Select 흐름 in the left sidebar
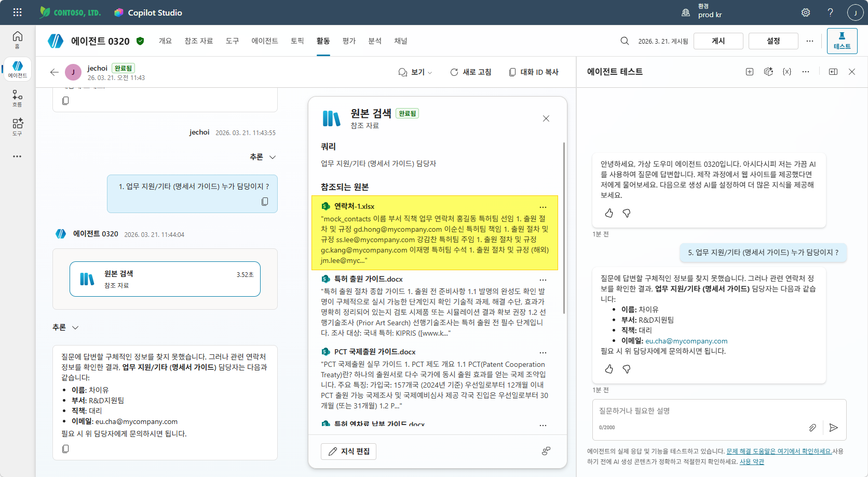Viewport: 868px width, 477px height. (x=17, y=98)
